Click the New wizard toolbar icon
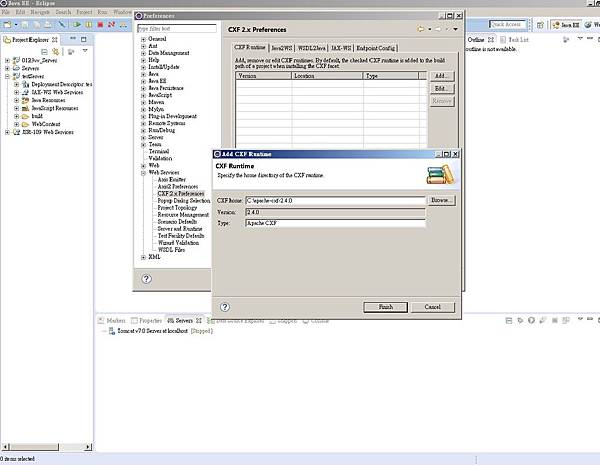Image resolution: width=600 pixels, height=465 pixels. point(7,25)
